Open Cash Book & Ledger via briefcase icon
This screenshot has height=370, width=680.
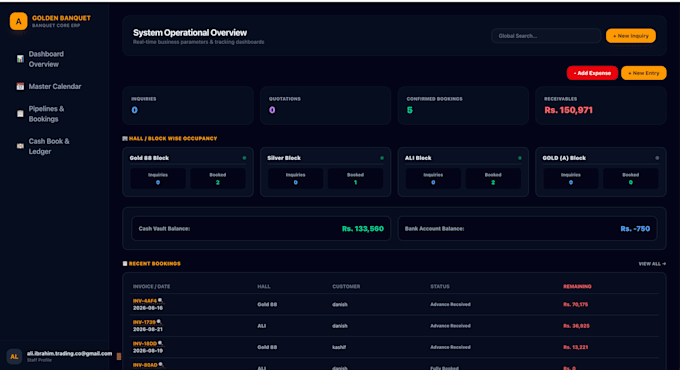20,146
